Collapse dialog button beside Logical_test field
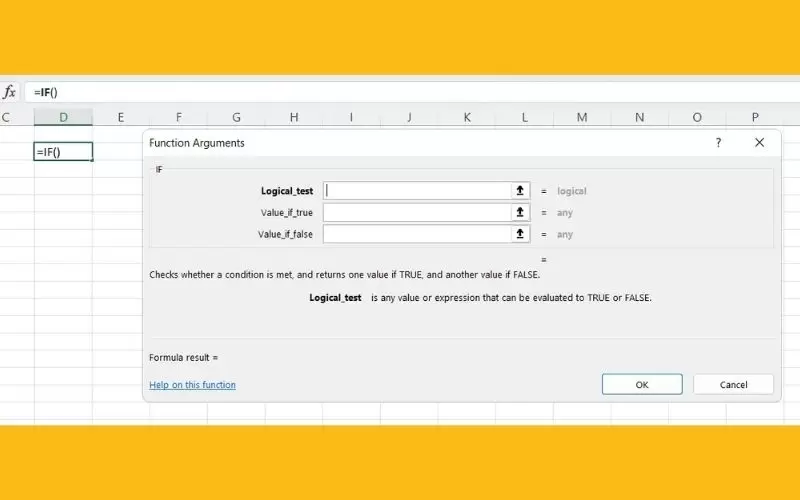 click(520, 191)
